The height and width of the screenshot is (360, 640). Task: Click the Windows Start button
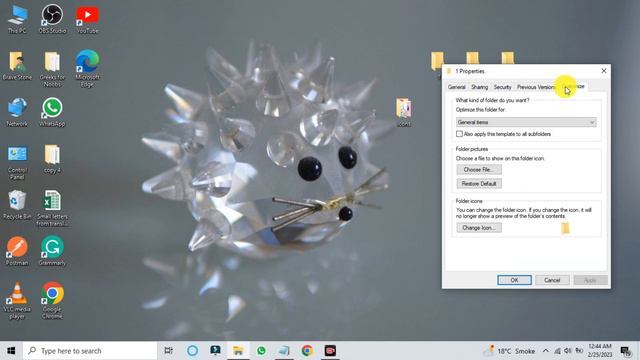coord(11,351)
